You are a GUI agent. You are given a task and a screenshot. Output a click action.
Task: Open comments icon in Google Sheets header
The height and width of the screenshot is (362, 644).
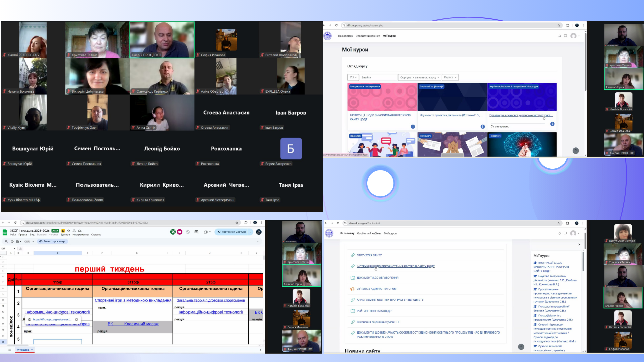196,232
